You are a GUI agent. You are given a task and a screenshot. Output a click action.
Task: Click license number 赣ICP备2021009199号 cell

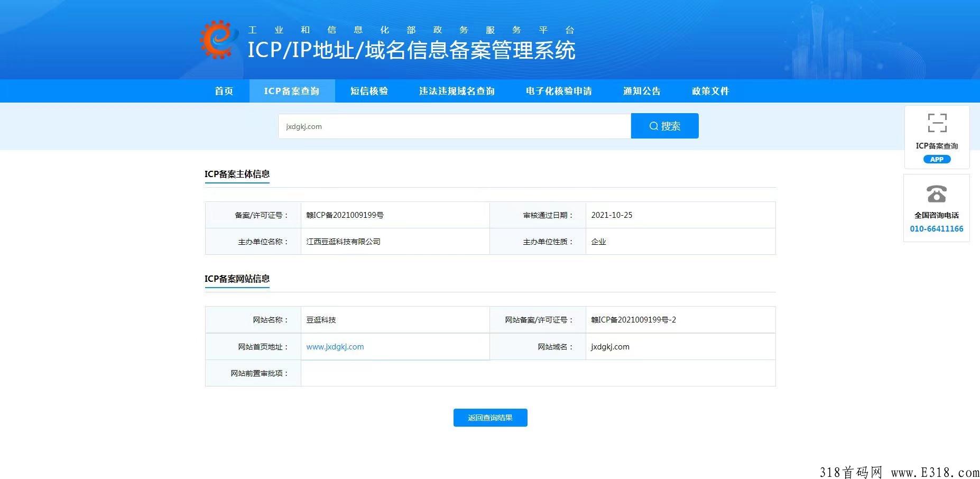pyautogui.click(x=395, y=215)
